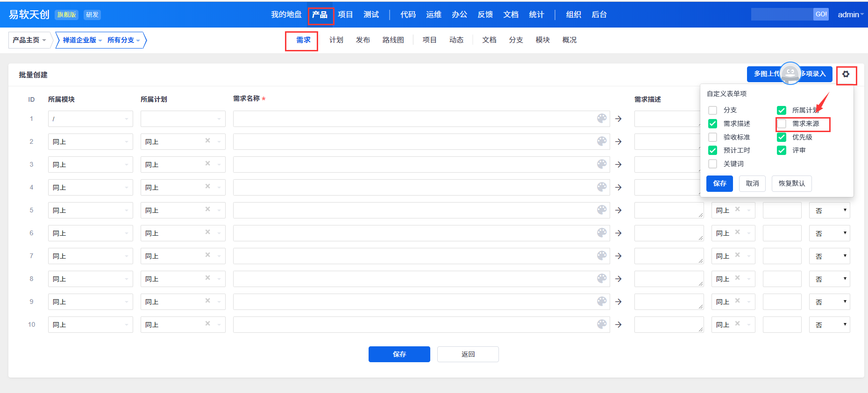The width and height of the screenshot is (868, 393).
Task: Click the arrow icon beside row 7 name field
Action: pos(619,256)
